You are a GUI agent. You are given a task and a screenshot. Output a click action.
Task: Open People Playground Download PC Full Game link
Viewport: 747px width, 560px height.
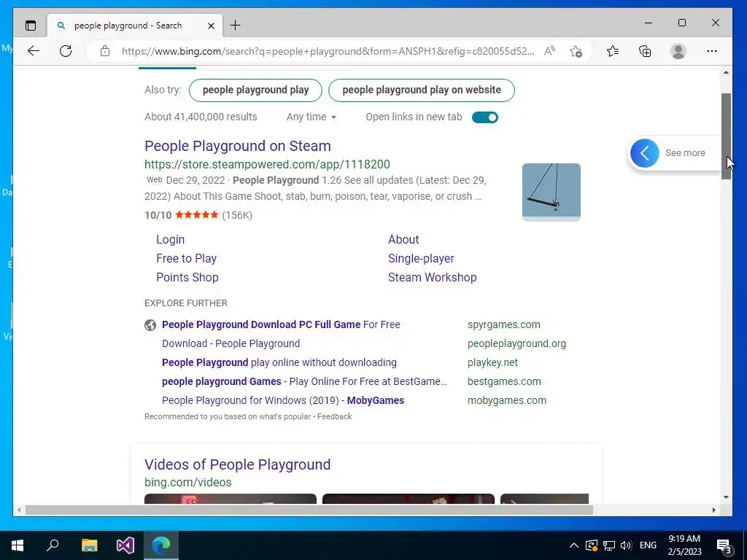(x=281, y=324)
